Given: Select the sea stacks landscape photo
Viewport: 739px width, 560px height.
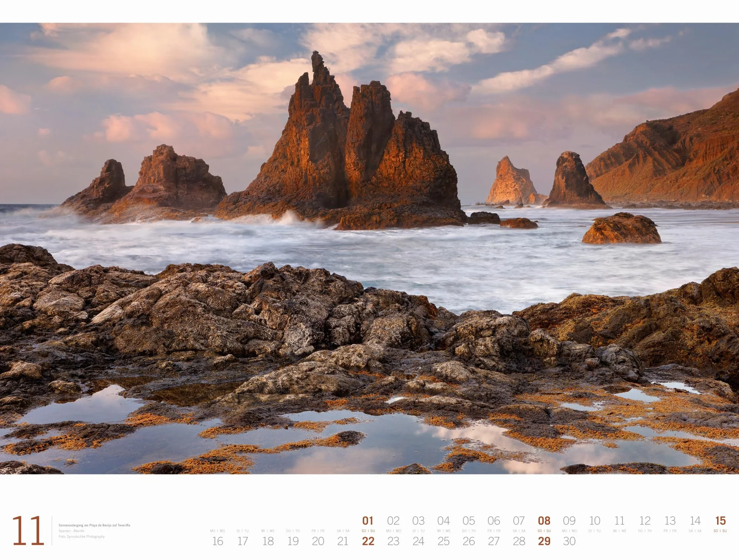Looking at the screenshot, I should click(369, 248).
